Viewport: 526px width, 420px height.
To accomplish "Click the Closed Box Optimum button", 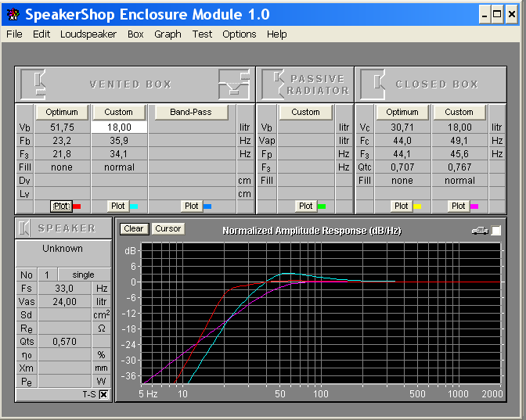I will tap(402, 112).
